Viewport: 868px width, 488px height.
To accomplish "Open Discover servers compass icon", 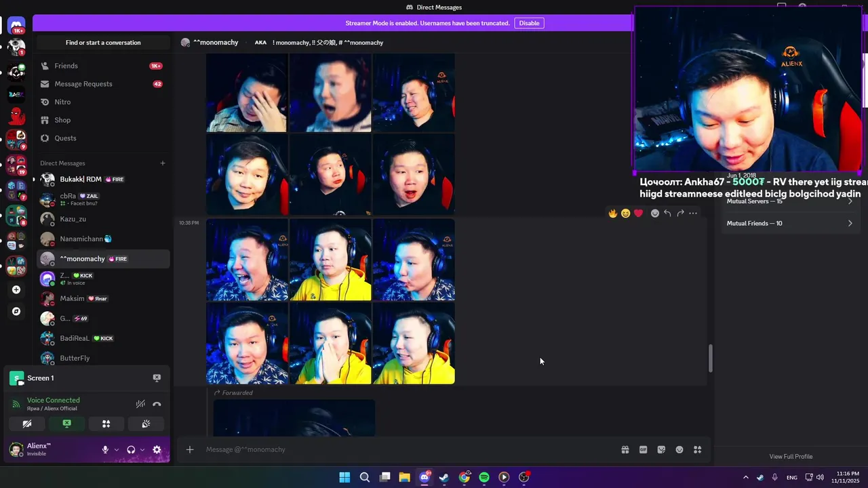I will [16, 312].
